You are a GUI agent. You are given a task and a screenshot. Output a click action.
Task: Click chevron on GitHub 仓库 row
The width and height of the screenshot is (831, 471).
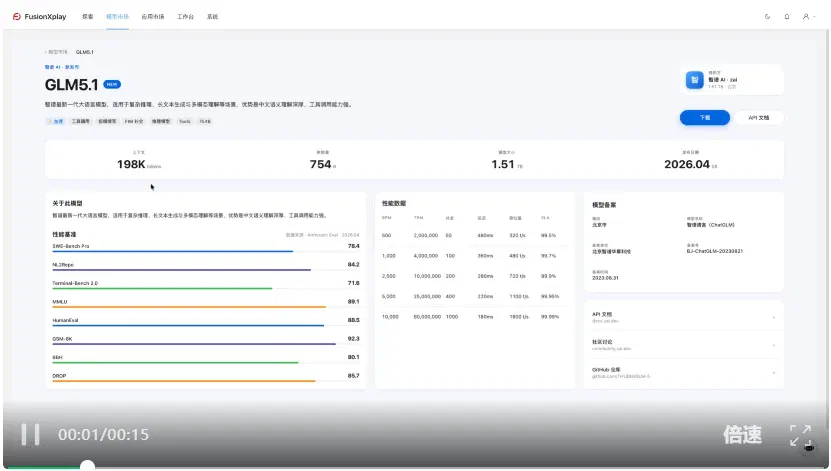(774, 373)
